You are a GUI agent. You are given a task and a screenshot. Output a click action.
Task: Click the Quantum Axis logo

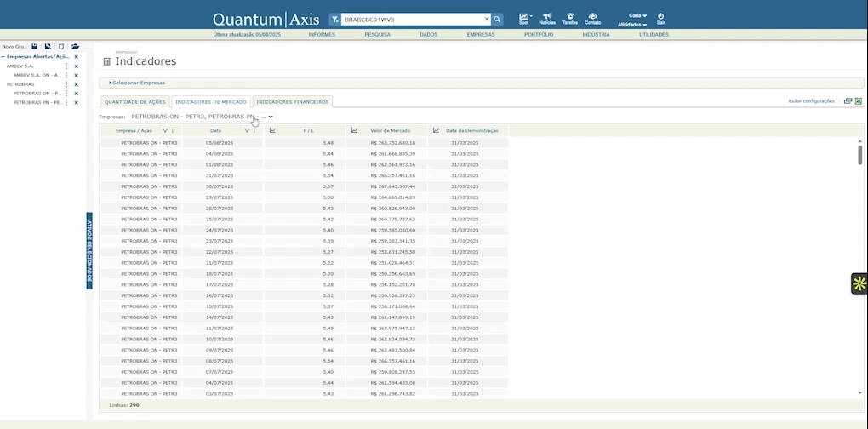(266, 20)
